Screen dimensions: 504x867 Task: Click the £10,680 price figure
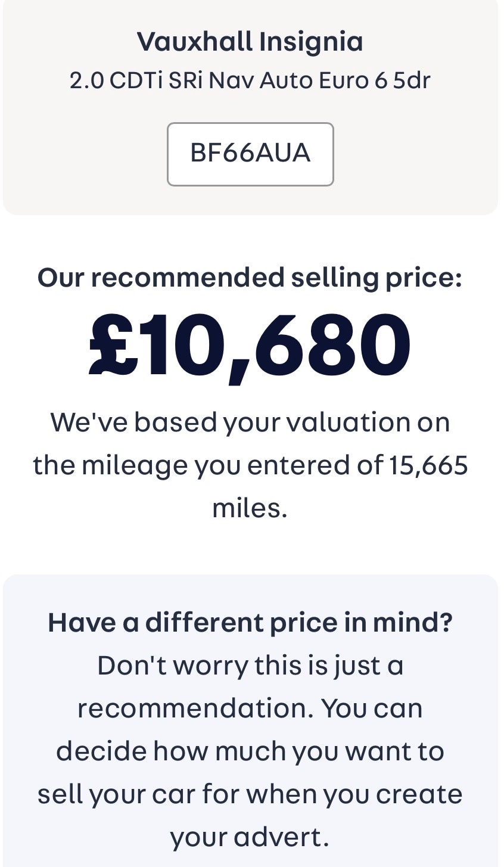point(250,346)
